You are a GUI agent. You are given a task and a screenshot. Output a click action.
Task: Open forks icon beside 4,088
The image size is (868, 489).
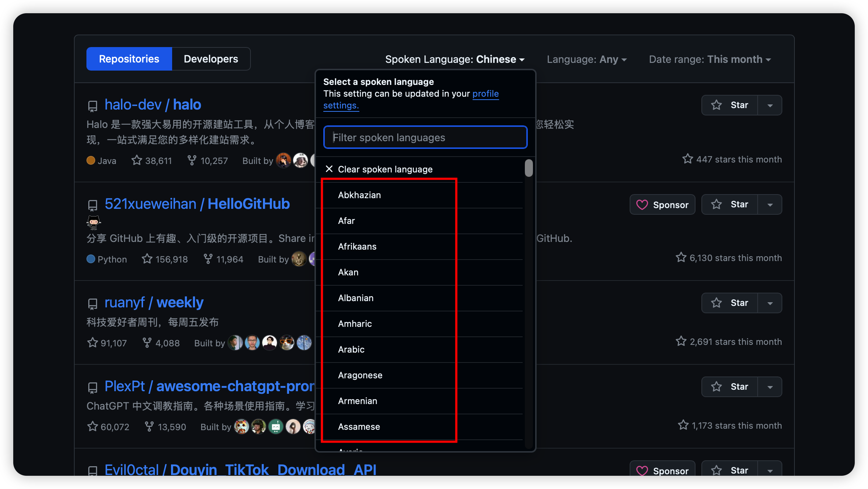tap(147, 343)
